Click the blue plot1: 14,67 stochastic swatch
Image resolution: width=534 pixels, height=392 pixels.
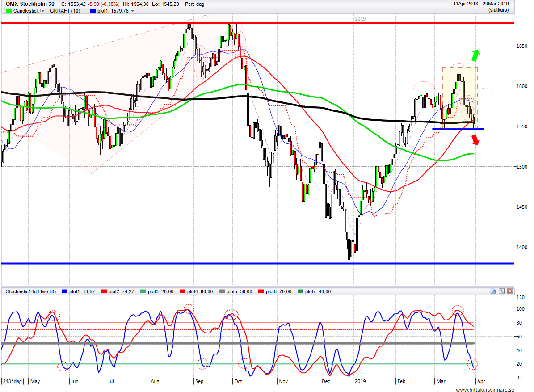(x=65, y=291)
